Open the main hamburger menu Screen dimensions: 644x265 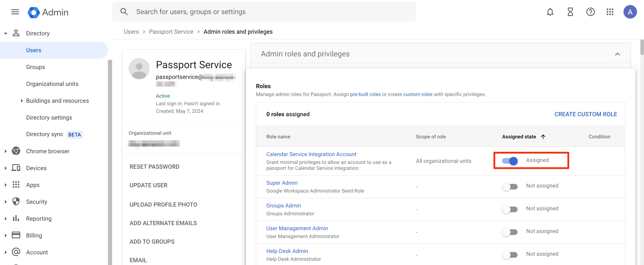pyautogui.click(x=15, y=12)
